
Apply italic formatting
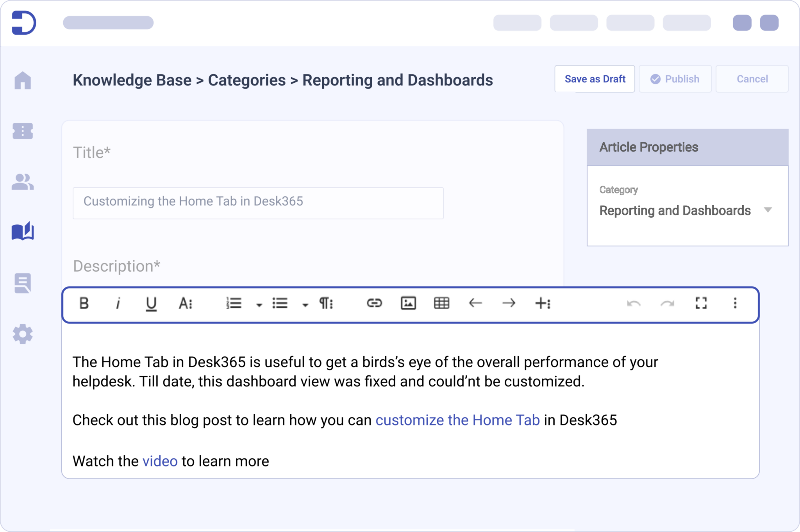118,304
